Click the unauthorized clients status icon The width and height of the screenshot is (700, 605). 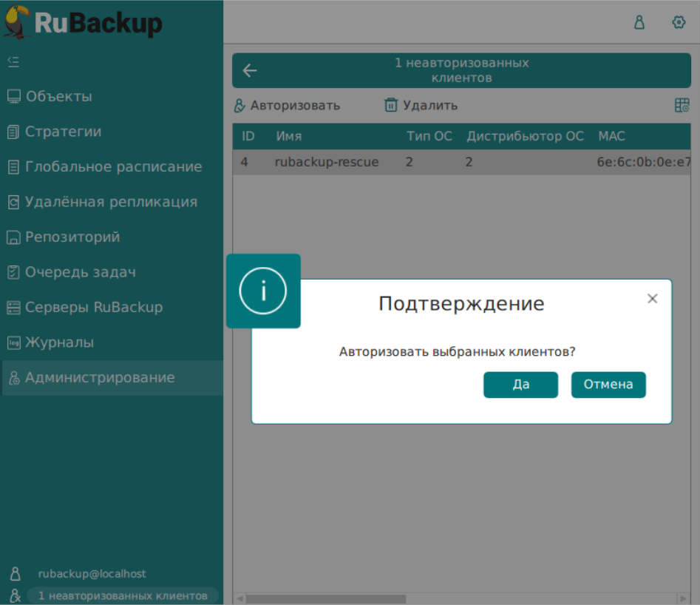[x=15, y=595]
